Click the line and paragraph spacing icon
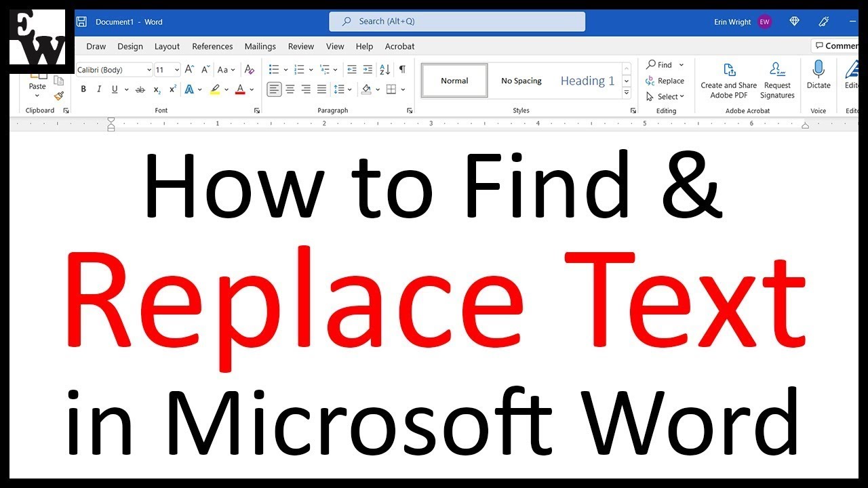This screenshot has width=868, height=488. click(x=340, y=89)
